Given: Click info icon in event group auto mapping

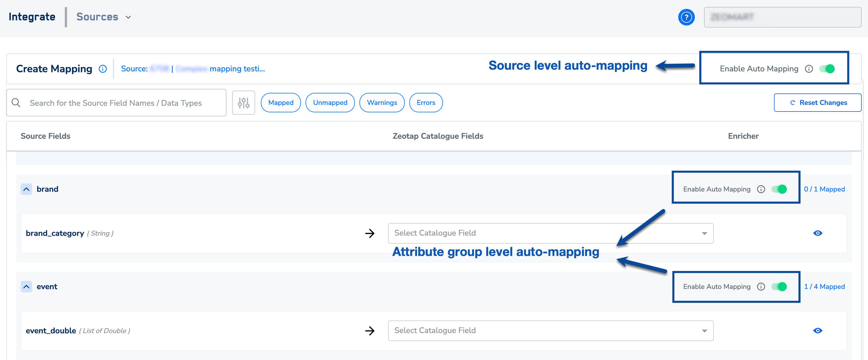Looking at the screenshot, I should [x=761, y=287].
